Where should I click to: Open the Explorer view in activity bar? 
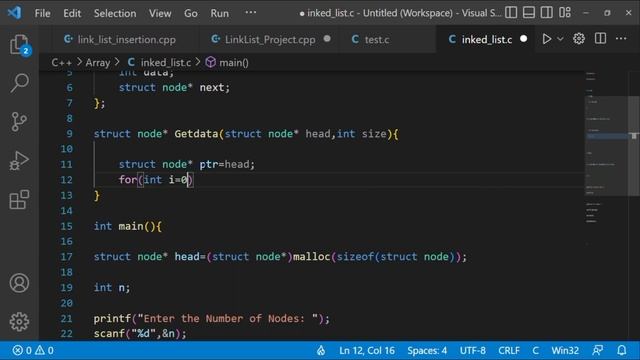19,44
